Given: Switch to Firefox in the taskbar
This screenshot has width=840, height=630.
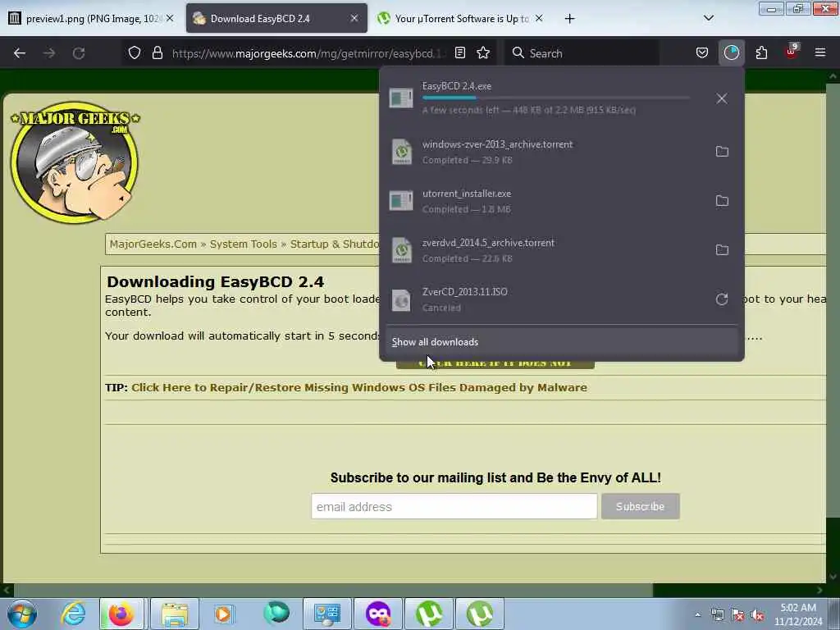Looking at the screenshot, I should (x=121, y=614).
